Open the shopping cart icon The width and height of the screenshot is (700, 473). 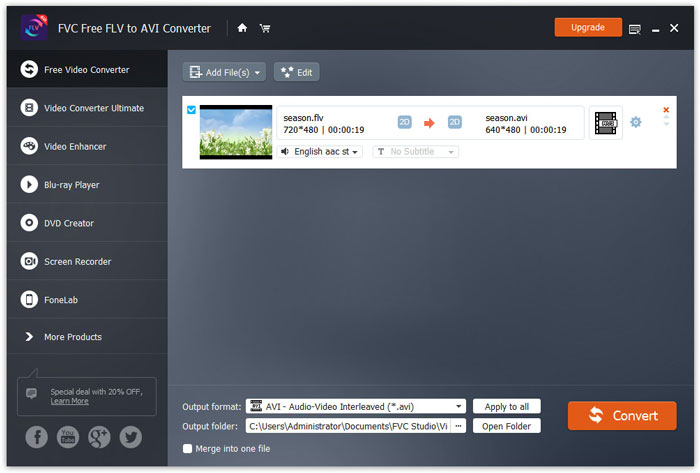point(265,29)
